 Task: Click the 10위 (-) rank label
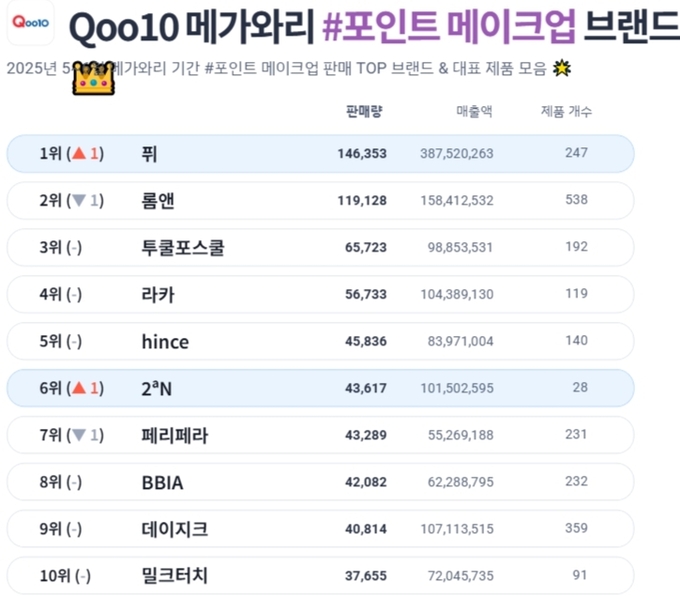(x=65, y=576)
